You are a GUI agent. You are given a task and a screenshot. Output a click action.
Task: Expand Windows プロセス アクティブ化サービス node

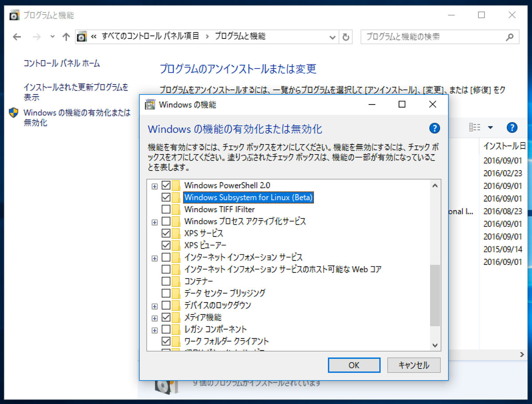[154, 222]
